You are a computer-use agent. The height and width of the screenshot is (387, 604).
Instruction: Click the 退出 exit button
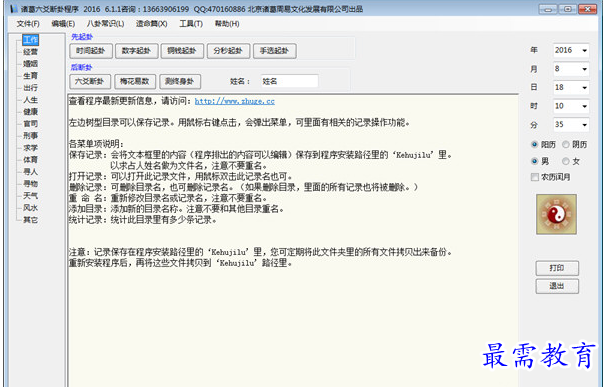(557, 286)
